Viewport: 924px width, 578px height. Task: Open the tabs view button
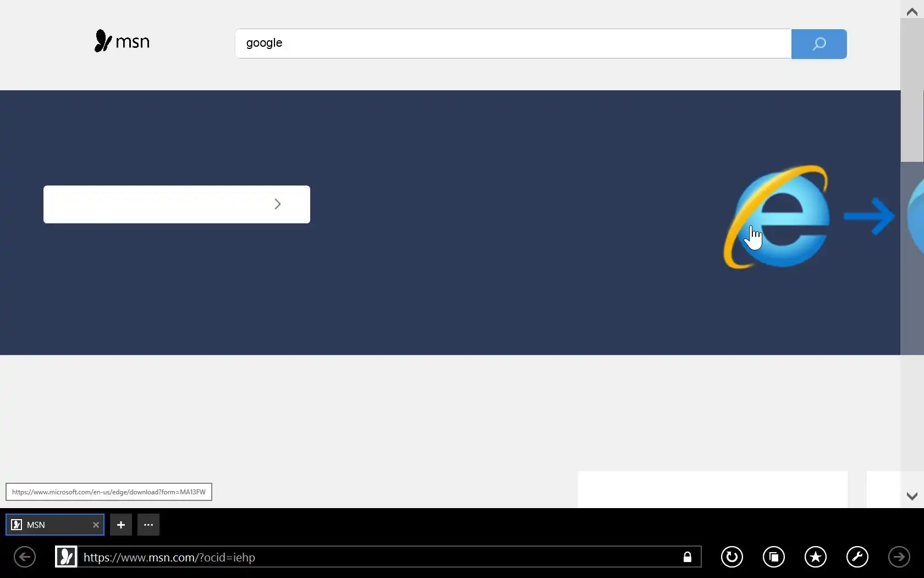tap(774, 557)
